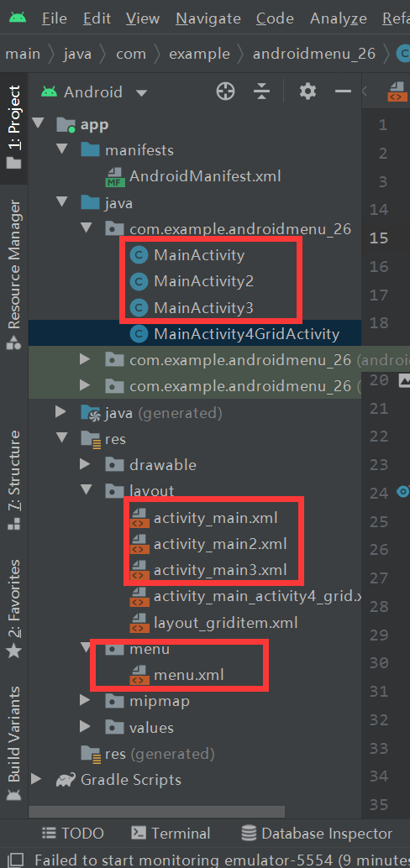Expand the drawable folder
Image resolution: width=410 pixels, height=868 pixels.
[x=86, y=464]
